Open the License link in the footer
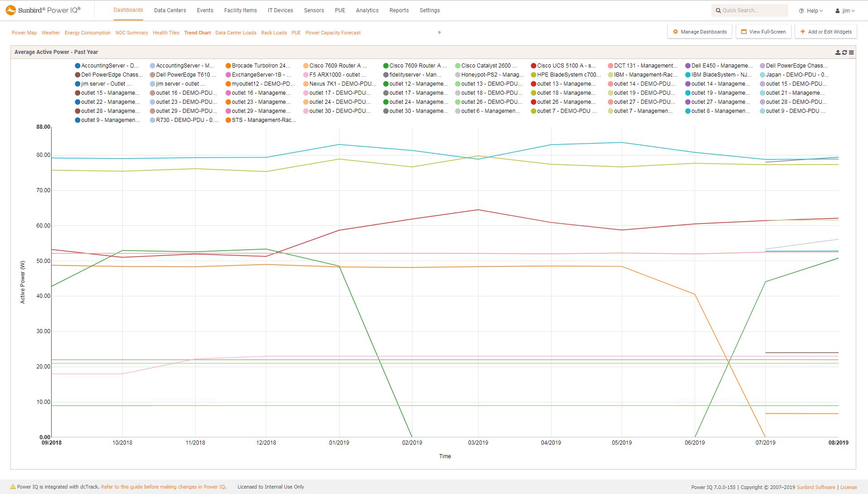 (849, 487)
